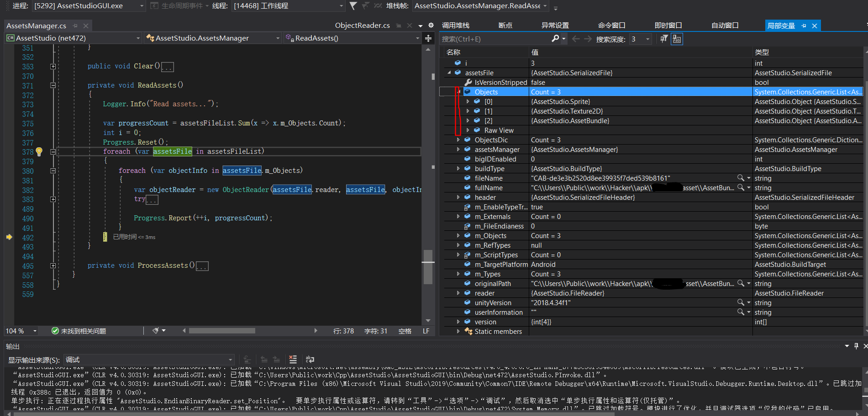Screen dimensions: 868x416
Task: Open text visualizer for fileName value
Action: click(x=740, y=178)
